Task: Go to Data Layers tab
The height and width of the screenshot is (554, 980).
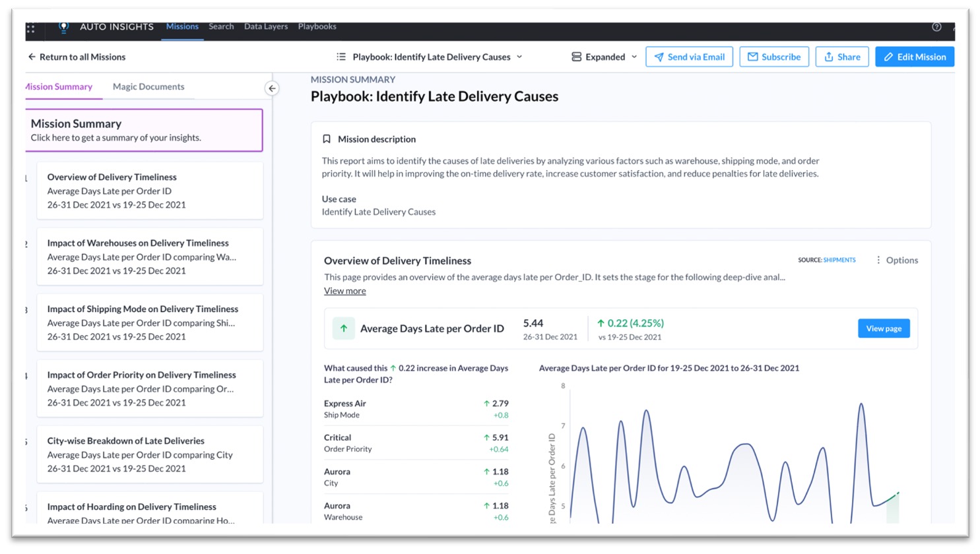Action: [x=266, y=27]
